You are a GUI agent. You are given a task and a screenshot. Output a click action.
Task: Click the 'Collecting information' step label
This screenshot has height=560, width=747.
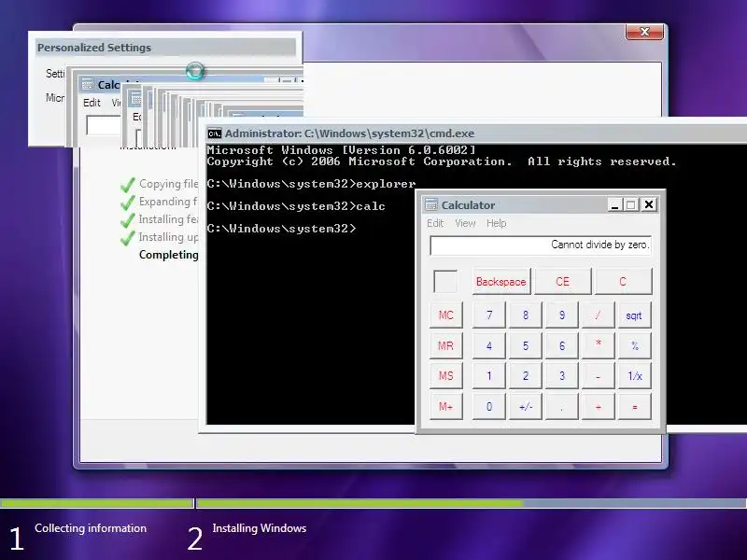91,528
